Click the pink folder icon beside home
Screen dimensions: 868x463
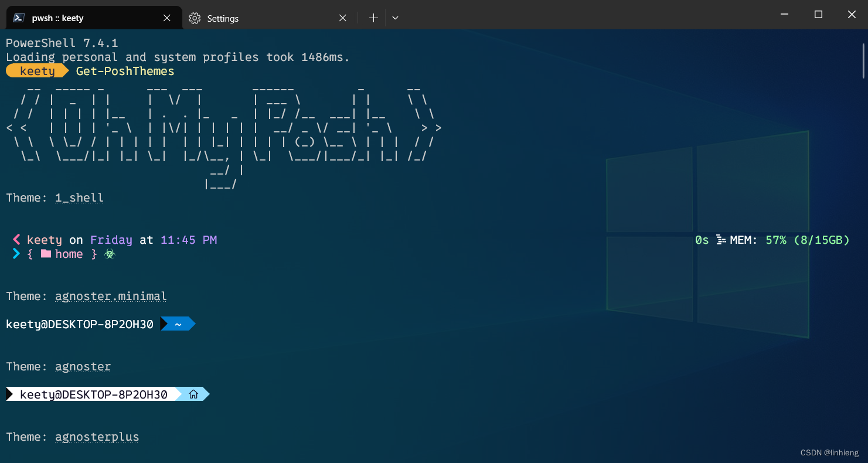click(46, 254)
